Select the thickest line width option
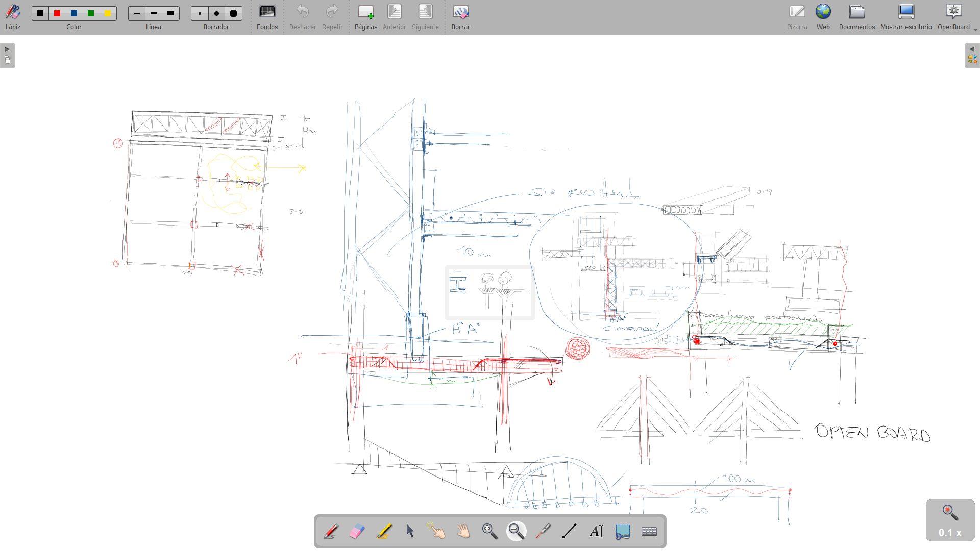 tap(171, 13)
